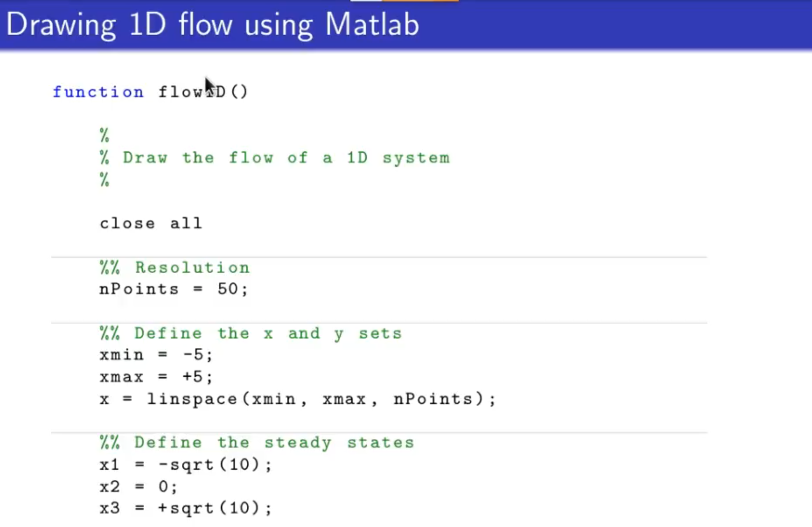Click the "x2 = 0;" line
This screenshot has width=812, height=527.
138,487
